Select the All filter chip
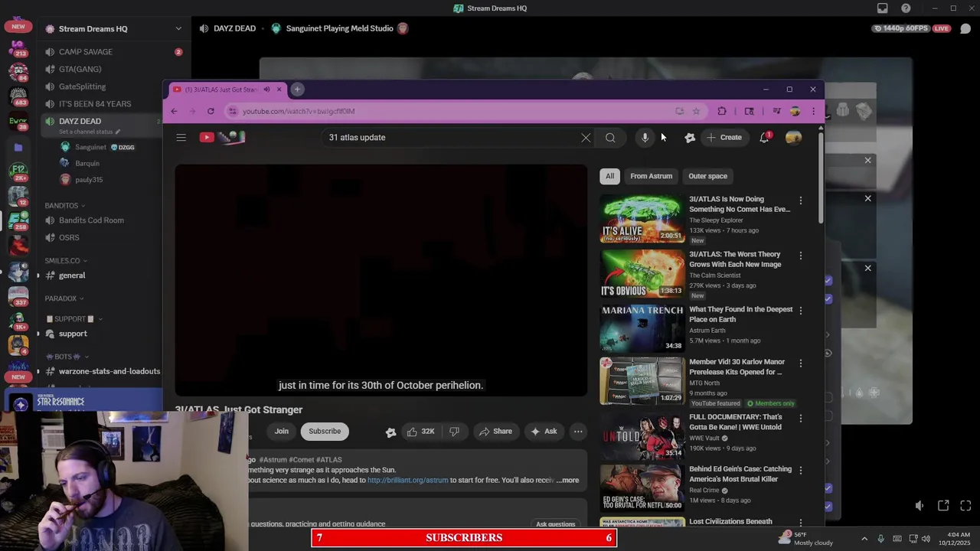 point(610,176)
